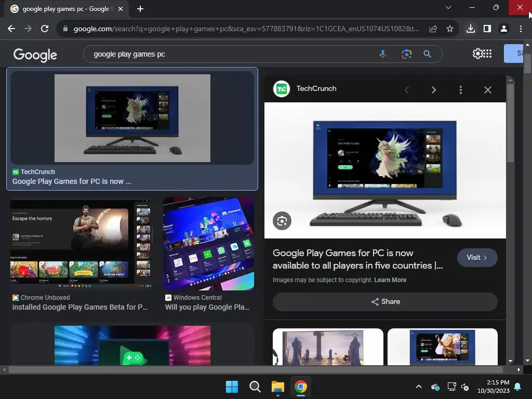Search inside image with Lens button
The image size is (532, 399).
click(282, 221)
